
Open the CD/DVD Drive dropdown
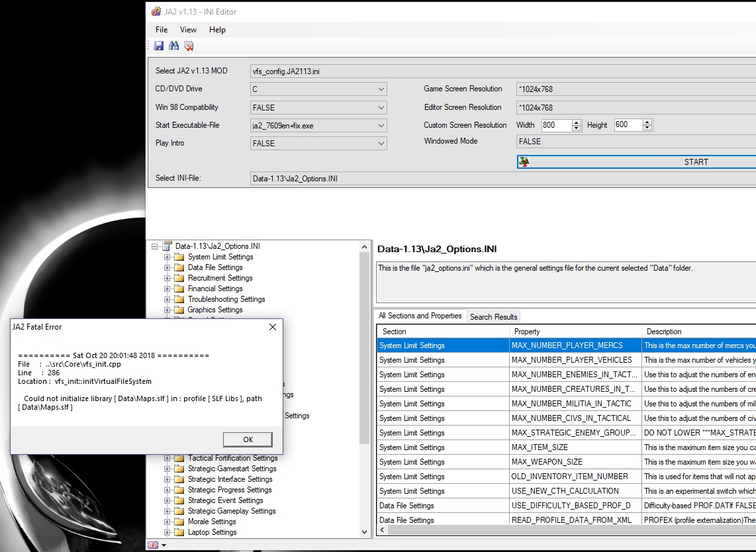[381, 89]
